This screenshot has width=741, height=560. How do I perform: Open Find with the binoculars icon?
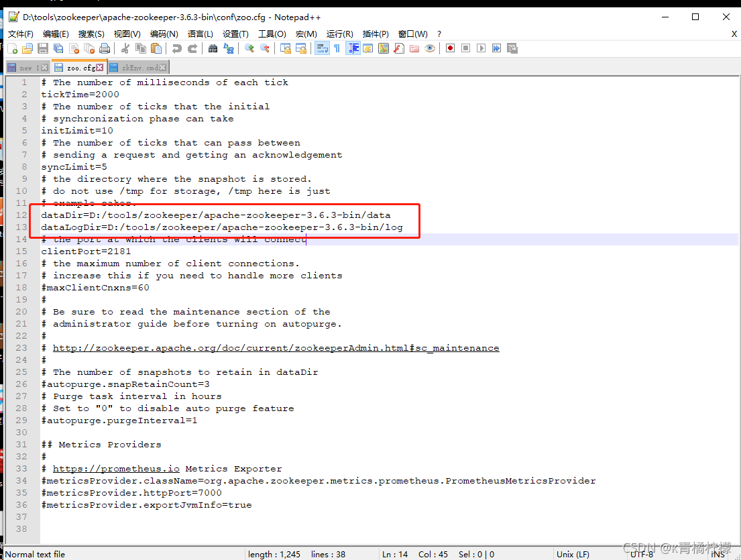click(x=213, y=48)
